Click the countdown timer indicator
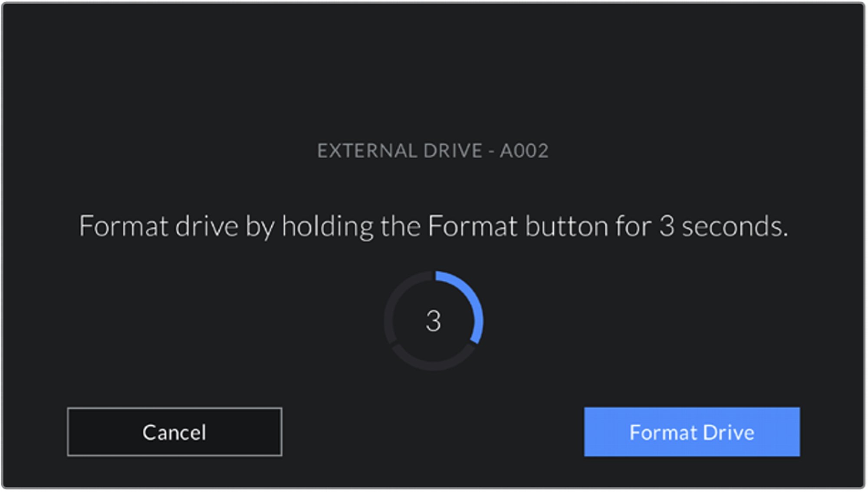The image size is (868, 492). pos(433,321)
